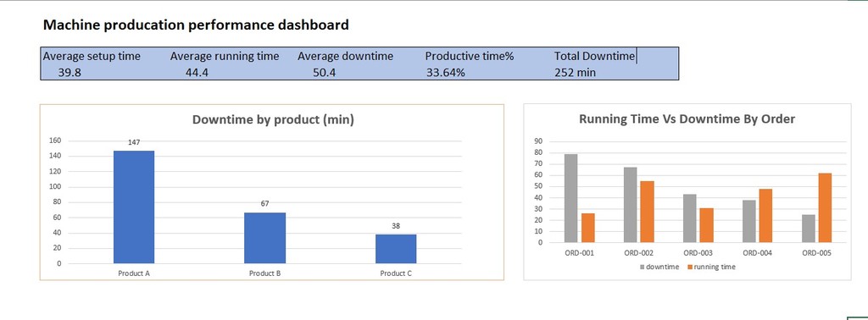This screenshot has width=868, height=320.
Task: Select the Product A bar
Action: pos(134,207)
